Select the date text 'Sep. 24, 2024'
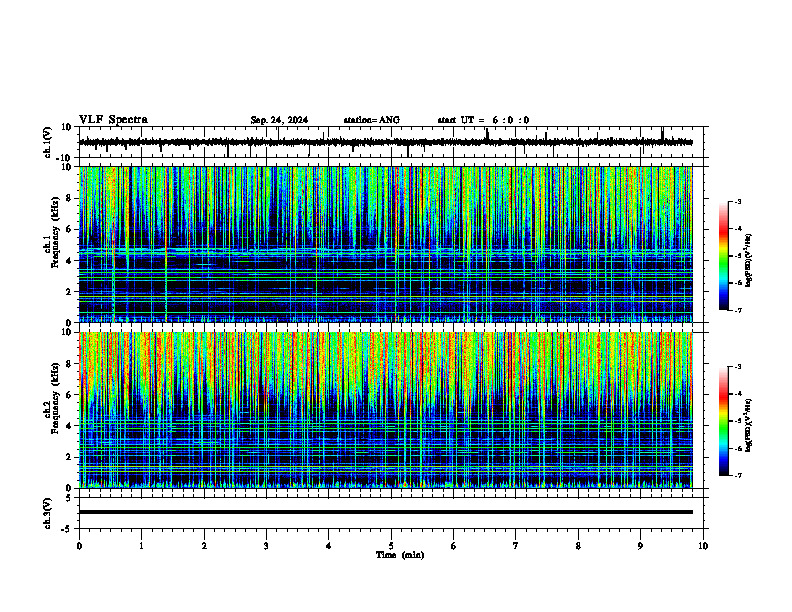The height and width of the screenshot is (612, 792). click(x=279, y=120)
